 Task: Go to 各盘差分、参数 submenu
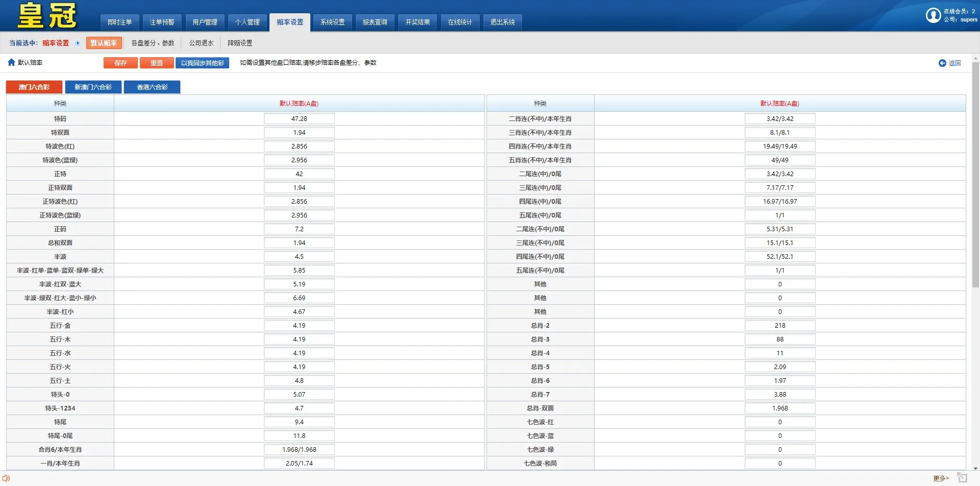153,43
